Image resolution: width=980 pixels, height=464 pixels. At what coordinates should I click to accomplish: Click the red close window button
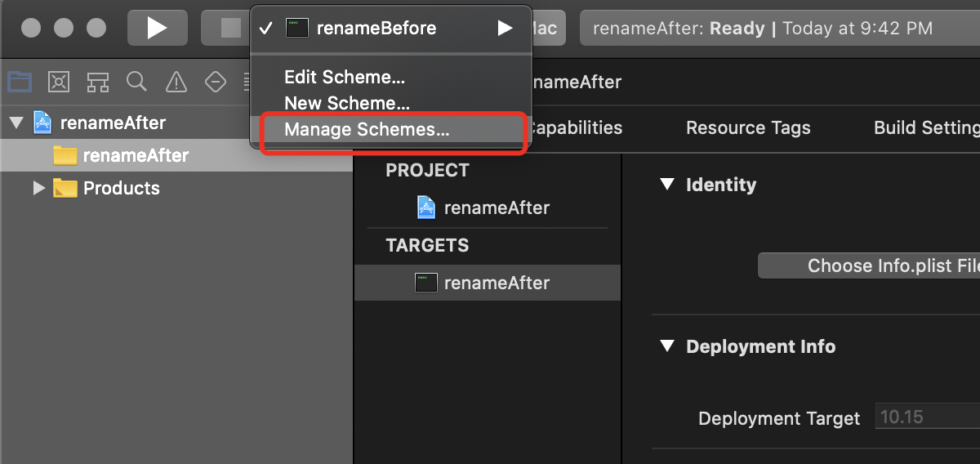click(x=31, y=28)
